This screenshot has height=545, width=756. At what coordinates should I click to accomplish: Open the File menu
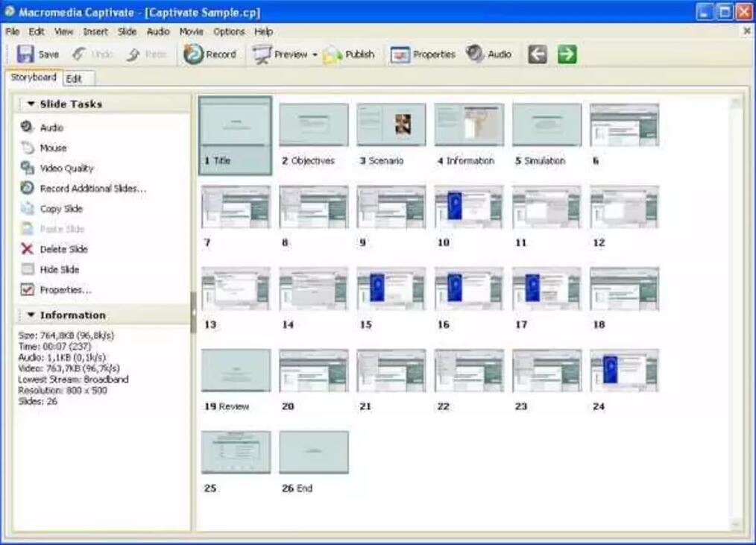coord(12,31)
